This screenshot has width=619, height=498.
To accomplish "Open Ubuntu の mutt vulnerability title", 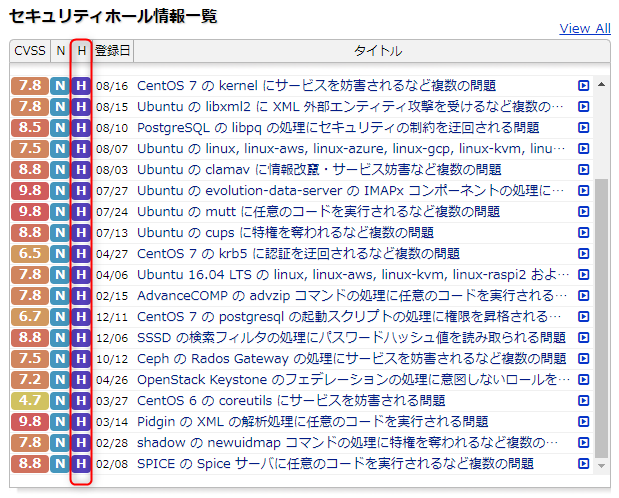I will coord(319,212).
